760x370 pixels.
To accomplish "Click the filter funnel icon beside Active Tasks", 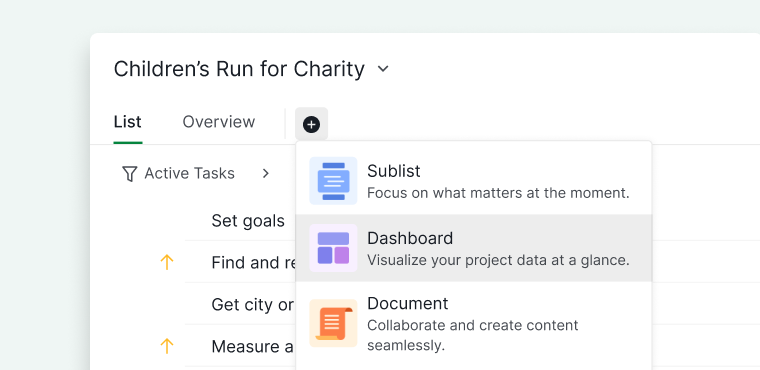I will [x=129, y=174].
